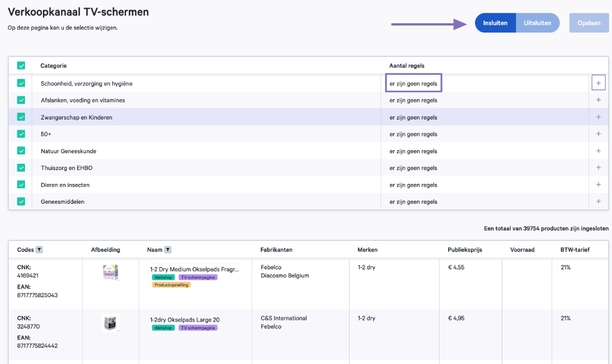Toggle the select-all Categorie checkbox
Viewport: 612px width, 364px height.
click(x=21, y=66)
